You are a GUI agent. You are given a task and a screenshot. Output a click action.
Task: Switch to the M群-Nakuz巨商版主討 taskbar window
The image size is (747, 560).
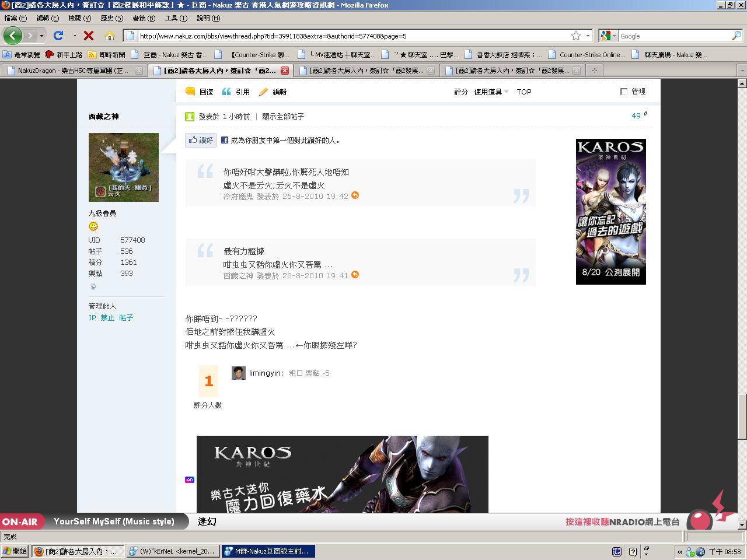tap(268, 551)
